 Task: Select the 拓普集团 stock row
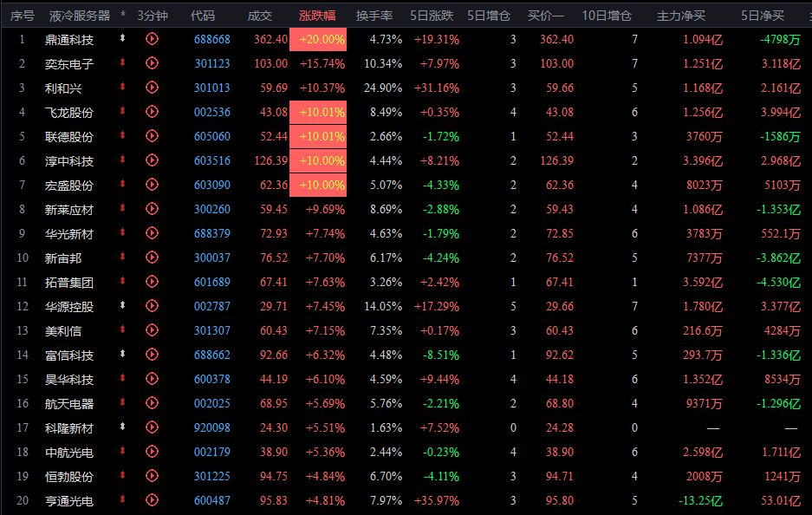[406, 282]
